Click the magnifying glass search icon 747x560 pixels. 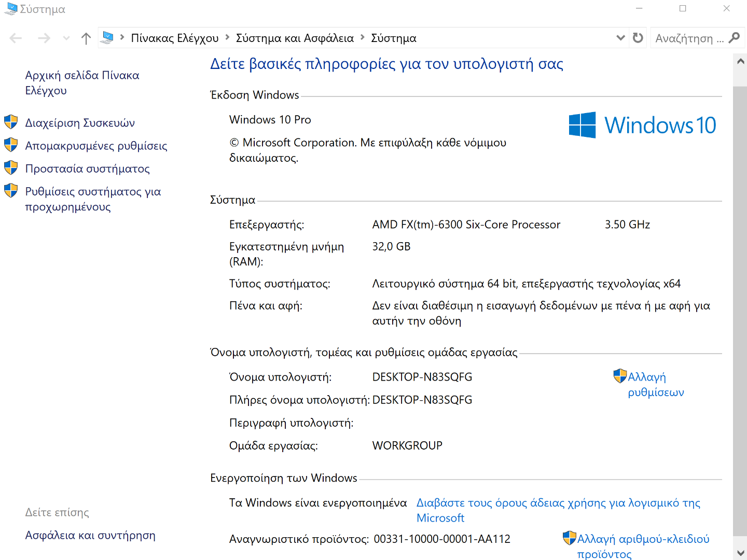(x=734, y=38)
